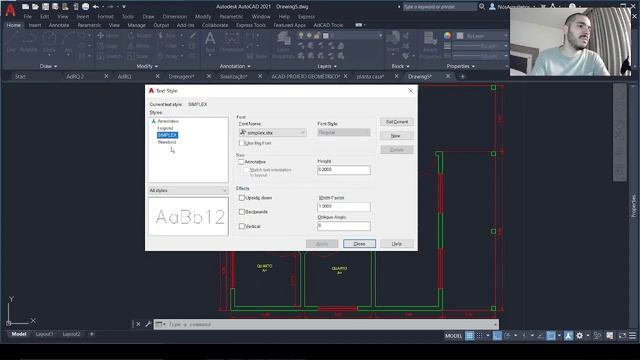Expand the Block panel
The width and height of the screenshot is (640, 360).
[400, 66]
